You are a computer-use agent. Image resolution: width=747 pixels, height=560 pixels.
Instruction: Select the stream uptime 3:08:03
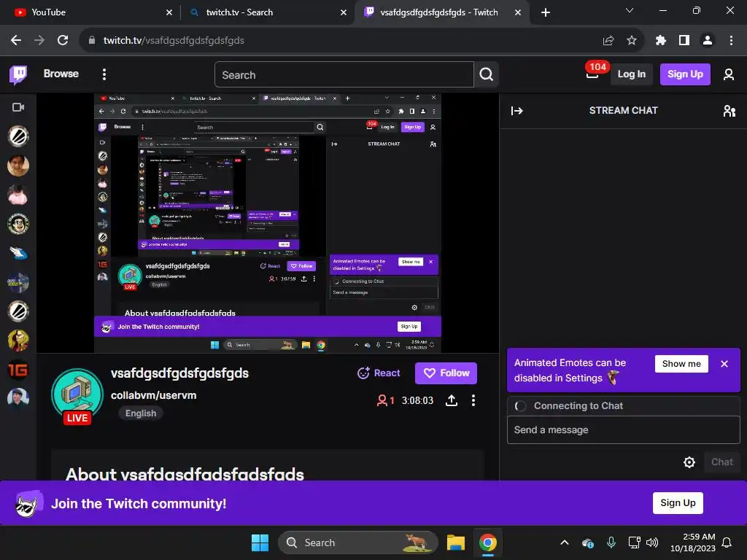click(x=417, y=400)
